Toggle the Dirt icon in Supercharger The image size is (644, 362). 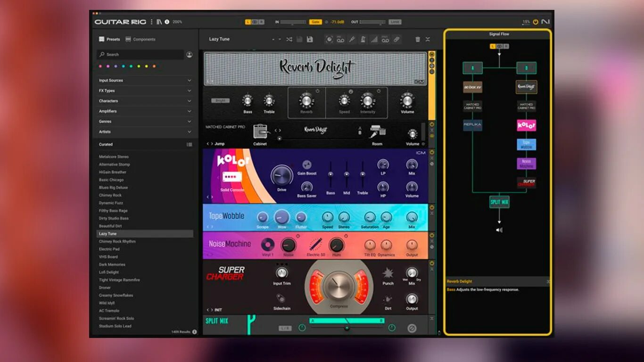tap(388, 299)
